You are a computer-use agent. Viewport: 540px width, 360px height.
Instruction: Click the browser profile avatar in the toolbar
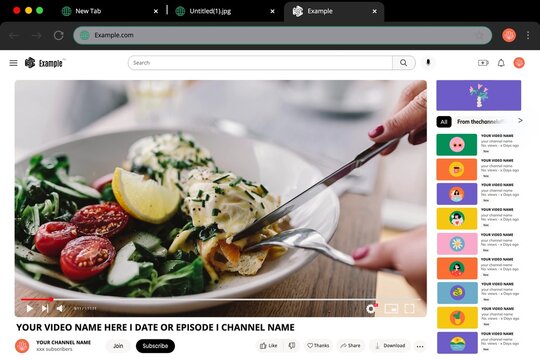[x=509, y=35]
